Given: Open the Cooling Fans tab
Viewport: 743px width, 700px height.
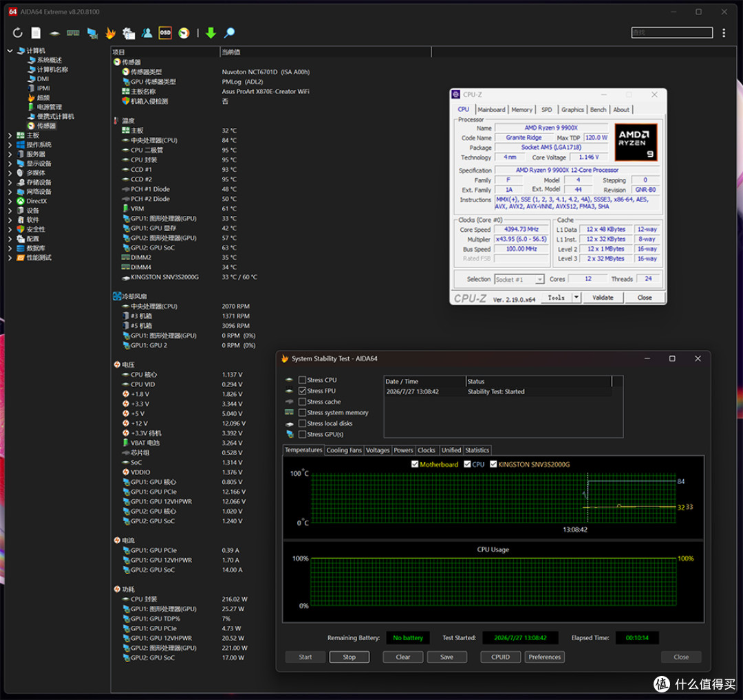Looking at the screenshot, I should (x=344, y=450).
